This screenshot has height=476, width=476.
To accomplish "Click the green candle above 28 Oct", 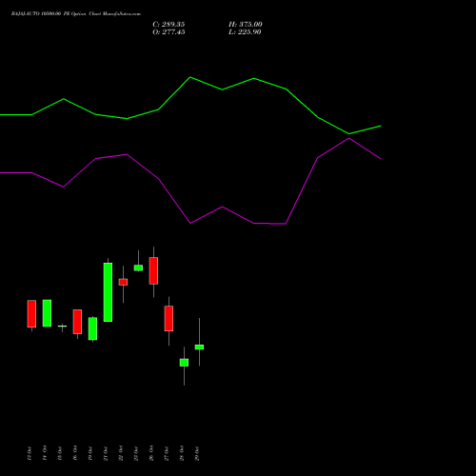I will (x=184, y=363).
